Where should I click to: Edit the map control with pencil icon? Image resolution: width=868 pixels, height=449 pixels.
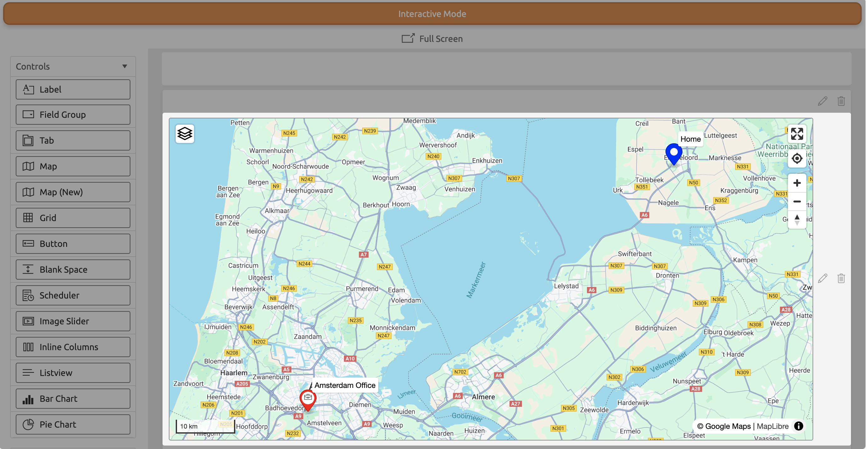[x=823, y=279]
